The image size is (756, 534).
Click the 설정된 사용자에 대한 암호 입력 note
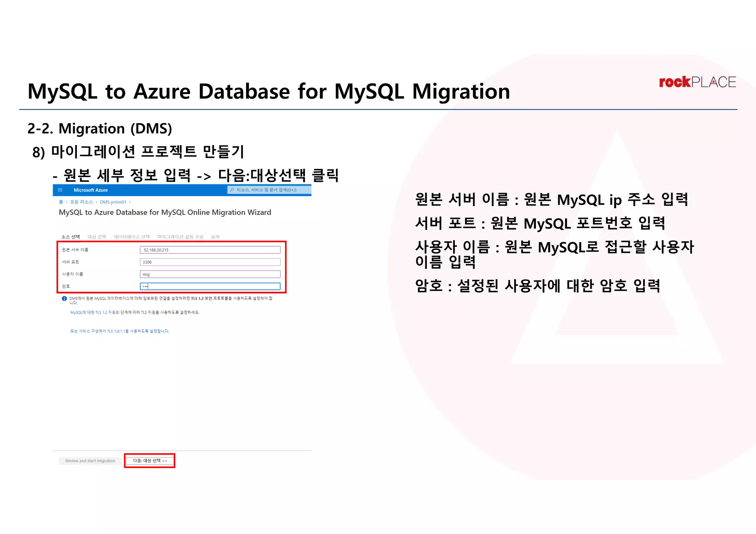[559, 285]
